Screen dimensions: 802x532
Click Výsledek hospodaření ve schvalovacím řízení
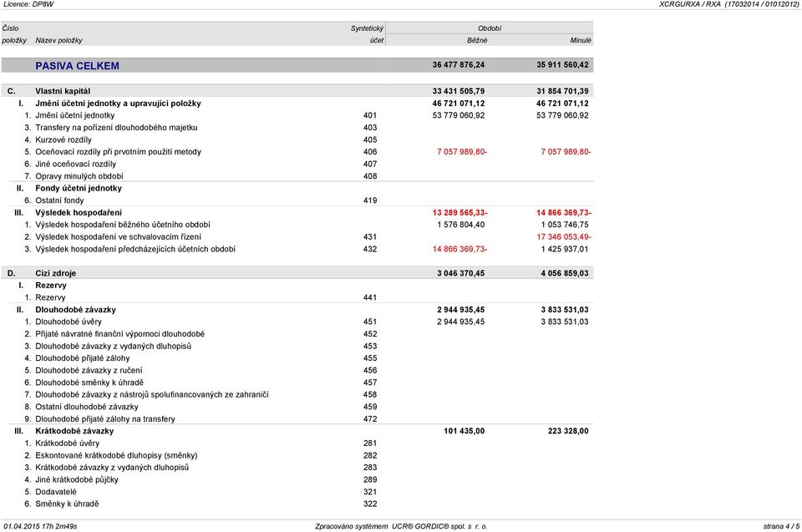coord(118,237)
